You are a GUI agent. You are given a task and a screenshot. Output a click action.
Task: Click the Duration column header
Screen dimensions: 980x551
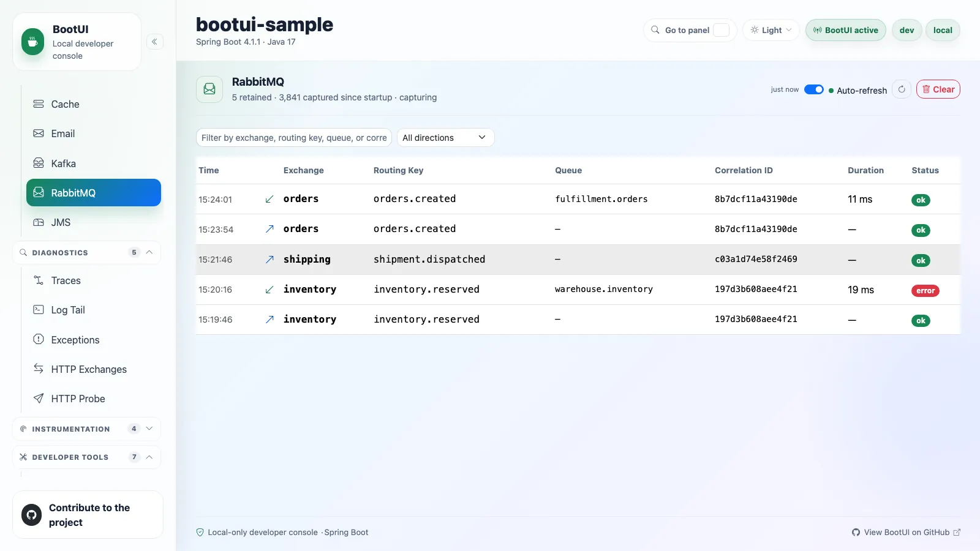865,170
